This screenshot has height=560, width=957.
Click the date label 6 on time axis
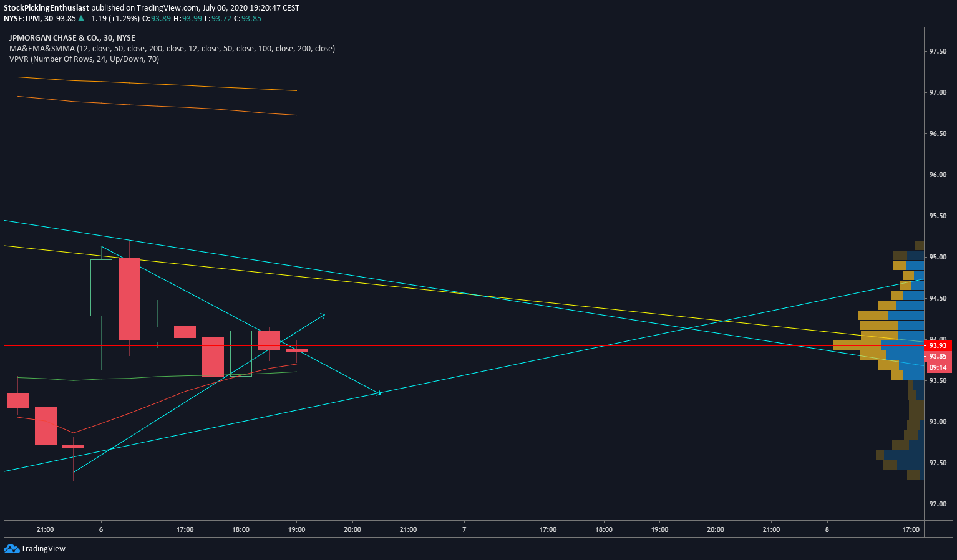(x=101, y=529)
